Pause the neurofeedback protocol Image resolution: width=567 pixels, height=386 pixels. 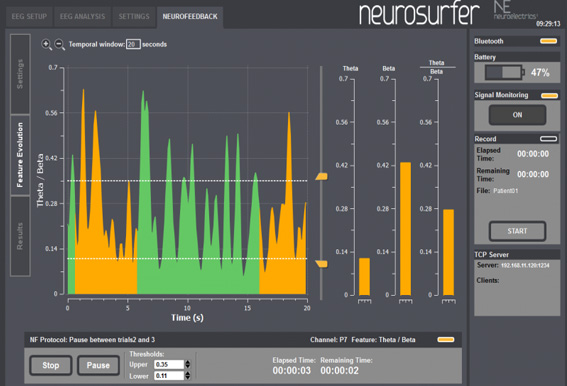[98, 365]
